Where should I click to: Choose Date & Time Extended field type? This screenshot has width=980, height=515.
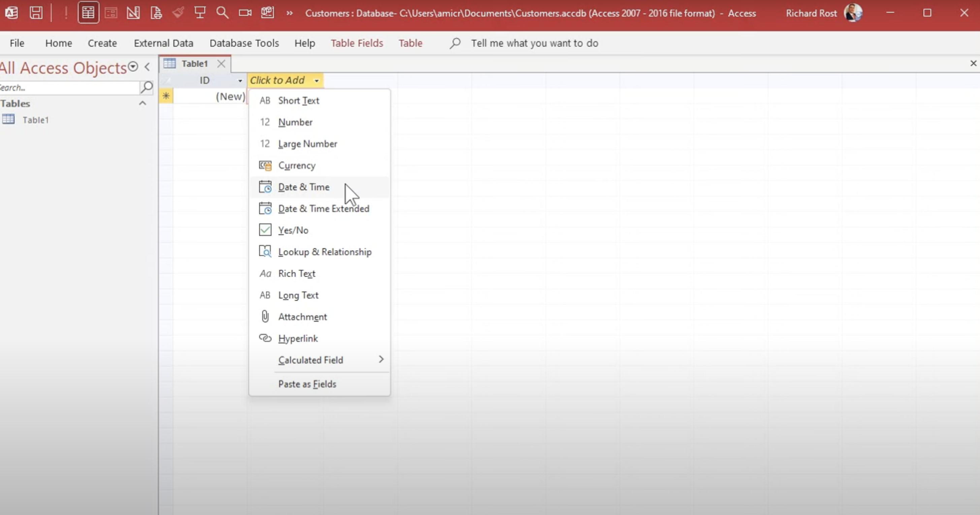(319, 209)
